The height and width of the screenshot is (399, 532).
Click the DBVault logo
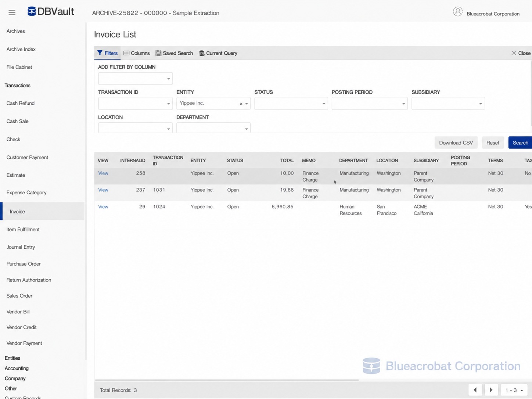(x=51, y=11)
